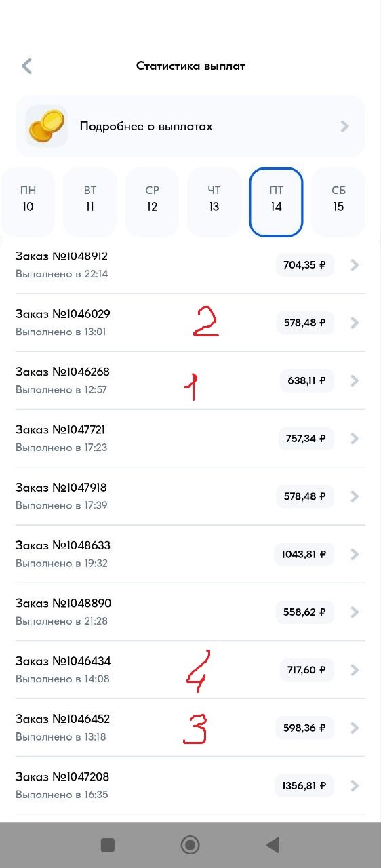The height and width of the screenshot is (868, 381).
Task: Tap the gold coins icon
Action: click(x=47, y=126)
